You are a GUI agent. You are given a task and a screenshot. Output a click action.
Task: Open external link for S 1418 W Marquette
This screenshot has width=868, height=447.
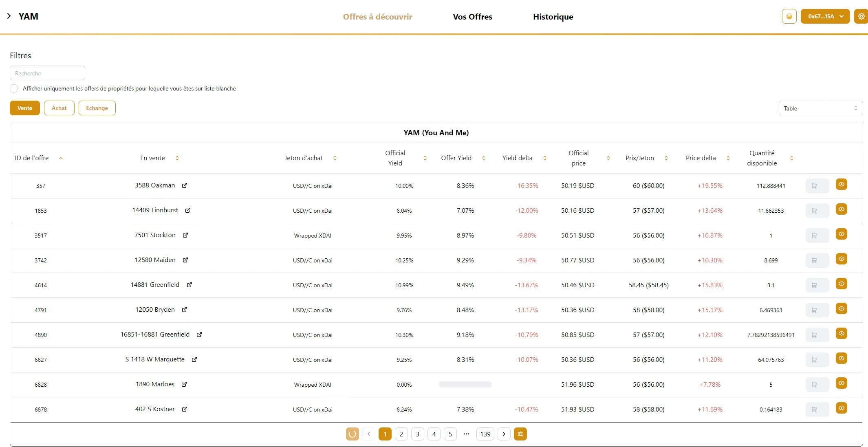[194, 359]
